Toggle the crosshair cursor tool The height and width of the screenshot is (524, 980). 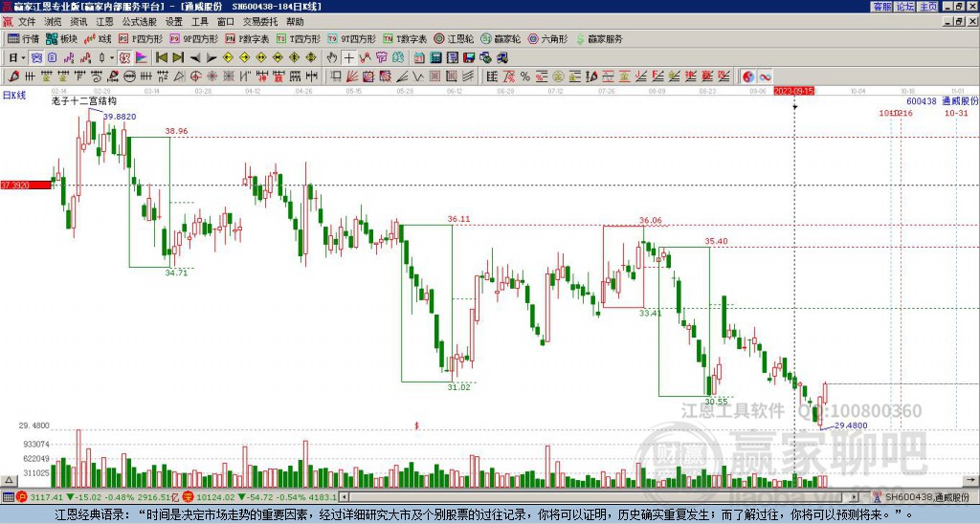(x=348, y=57)
